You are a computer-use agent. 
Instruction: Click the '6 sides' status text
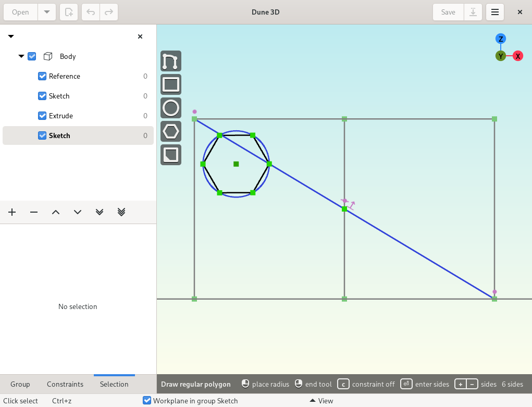pos(512,384)
